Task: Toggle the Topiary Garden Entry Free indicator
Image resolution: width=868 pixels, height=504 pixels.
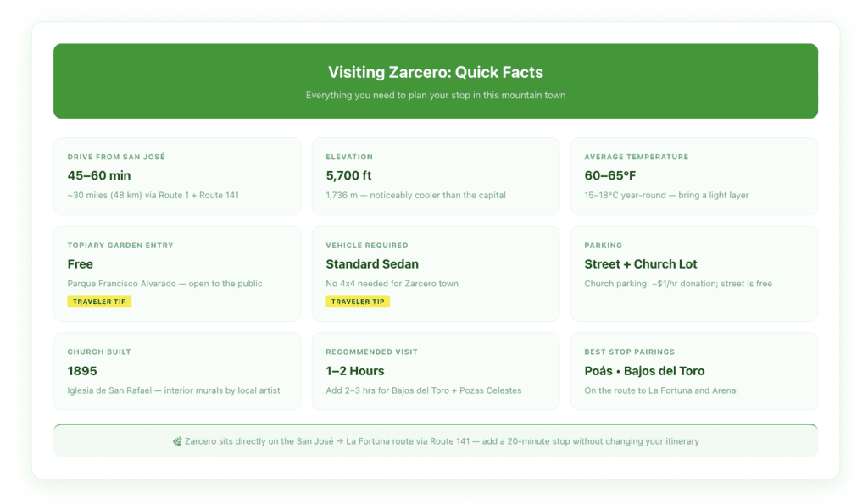Action: click(x=81, y=264)
